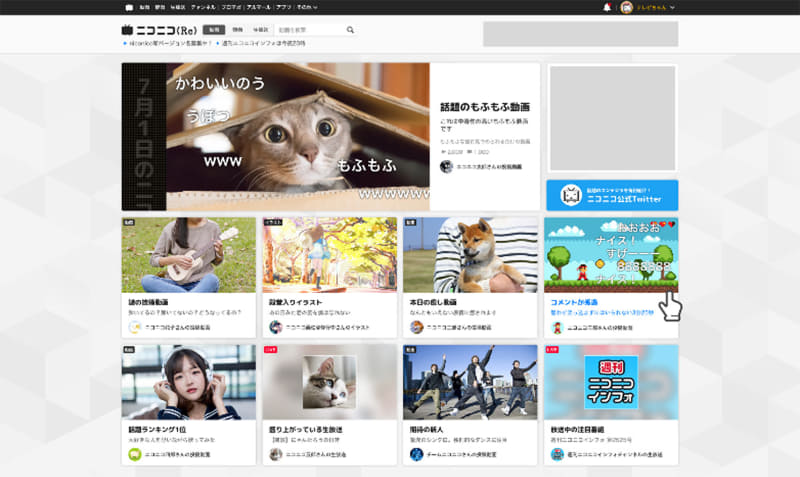Open the jumping dancers thumbnail

tap(470, 382)
